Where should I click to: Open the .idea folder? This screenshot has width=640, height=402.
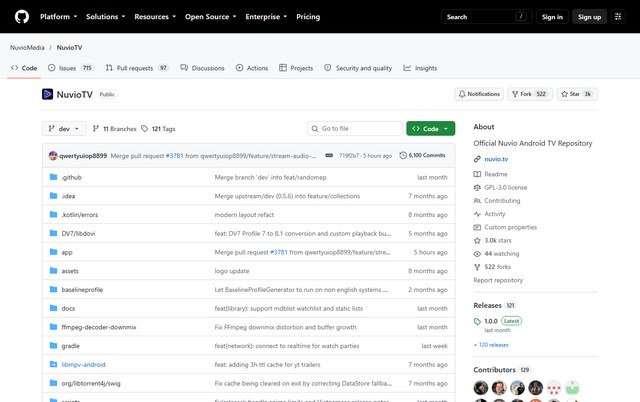pyautogui.click(x=68, y=196)
